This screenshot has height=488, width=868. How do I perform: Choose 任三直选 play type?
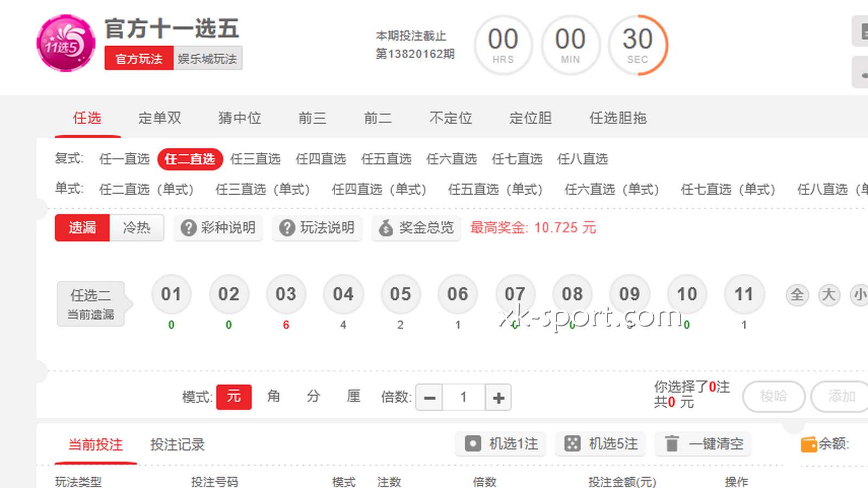pos(255,159)
